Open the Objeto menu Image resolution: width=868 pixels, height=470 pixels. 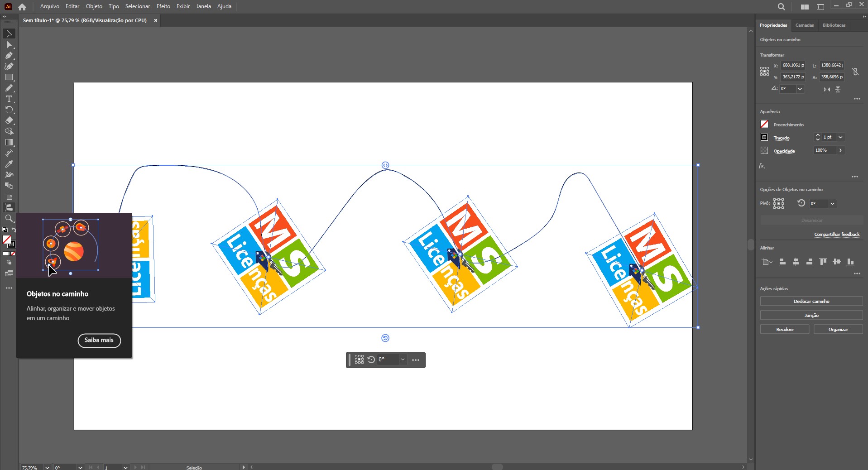tap(94, 6)
